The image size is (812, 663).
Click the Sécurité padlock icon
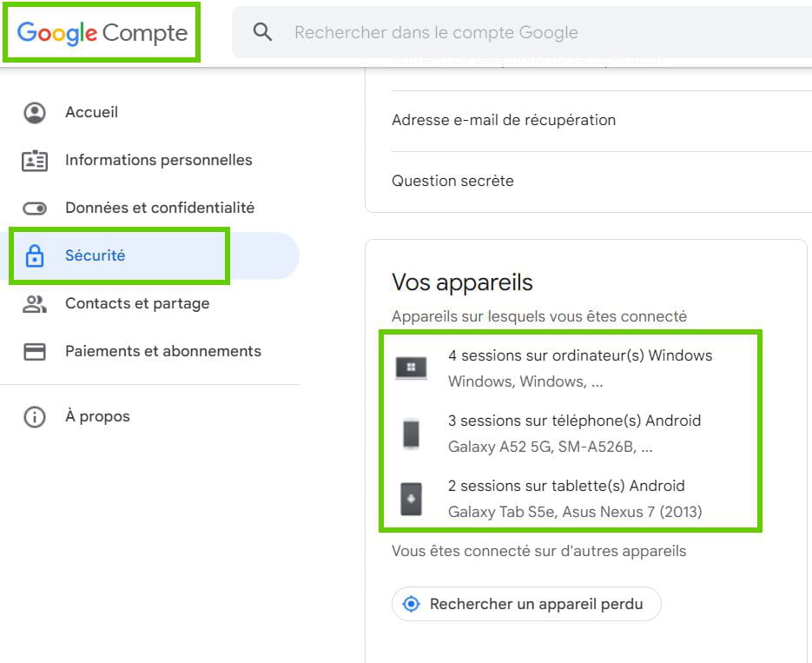(x=35, y=255)
